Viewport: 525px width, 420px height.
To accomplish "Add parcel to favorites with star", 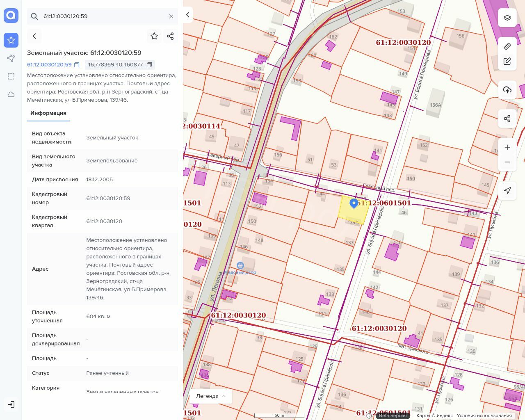I will point(154,36).
